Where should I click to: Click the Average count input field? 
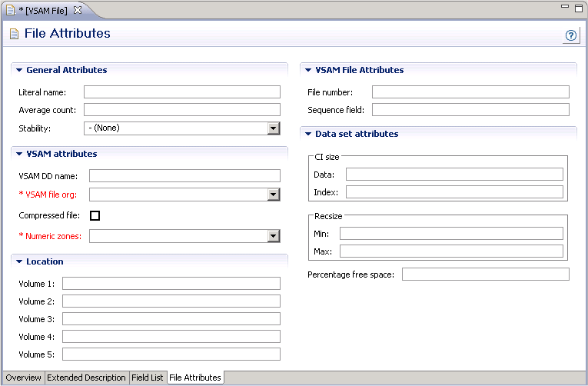182,109
